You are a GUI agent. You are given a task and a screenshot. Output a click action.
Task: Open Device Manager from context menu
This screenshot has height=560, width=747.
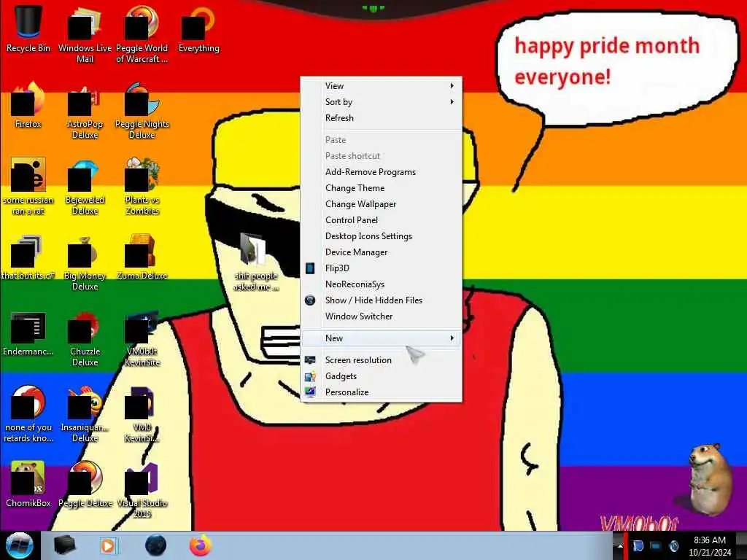coord(381,252)
